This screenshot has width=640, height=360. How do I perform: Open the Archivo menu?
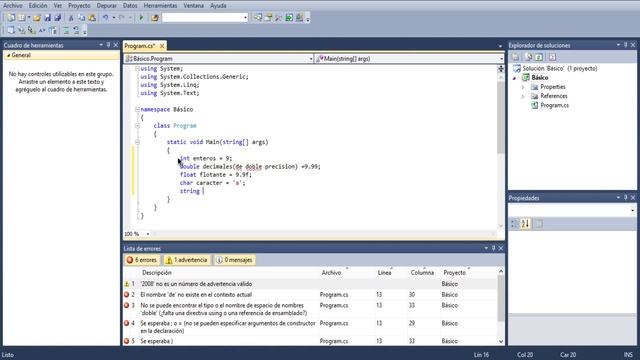[13, 6]
